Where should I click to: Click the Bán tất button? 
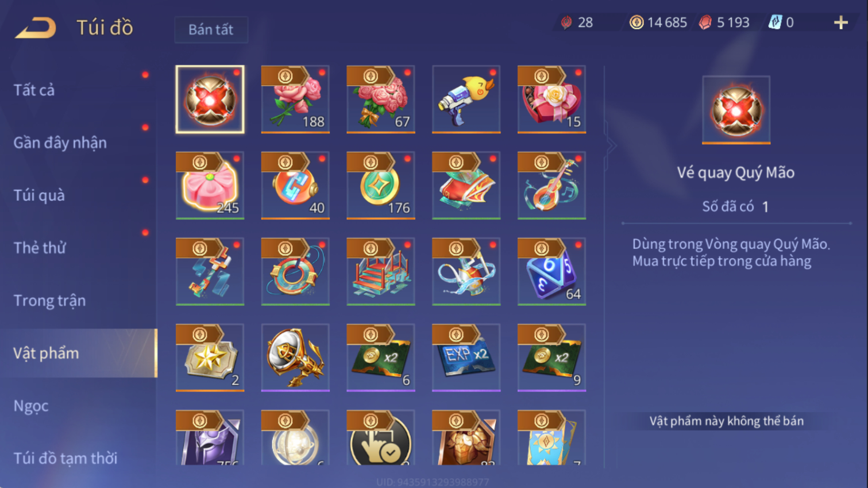click(x=211, y=29)
